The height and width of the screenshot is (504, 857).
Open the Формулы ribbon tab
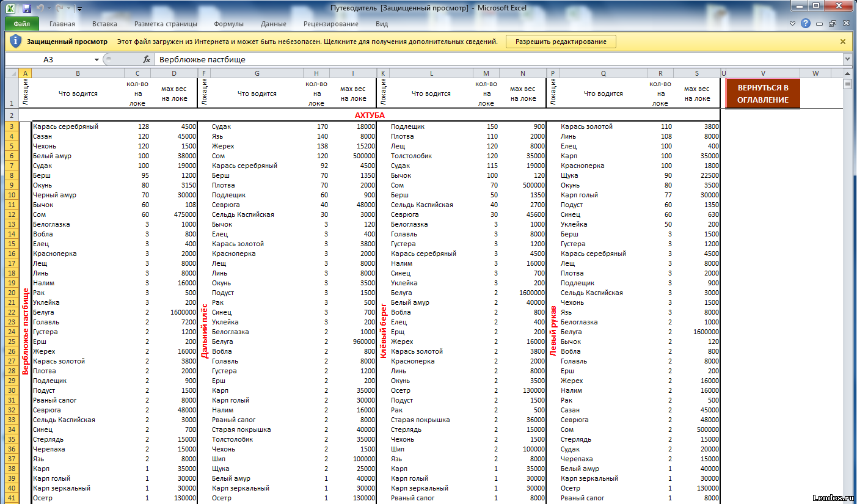point(229,24)
